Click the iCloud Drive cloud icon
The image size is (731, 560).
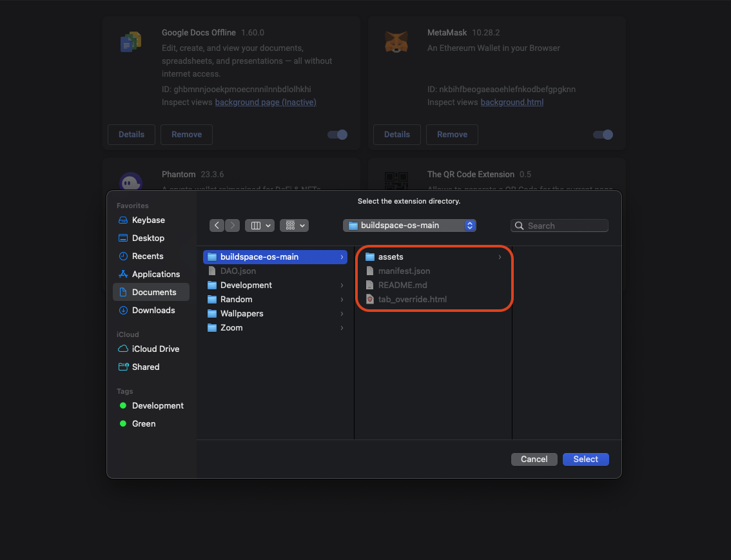(x=123, y=349)
